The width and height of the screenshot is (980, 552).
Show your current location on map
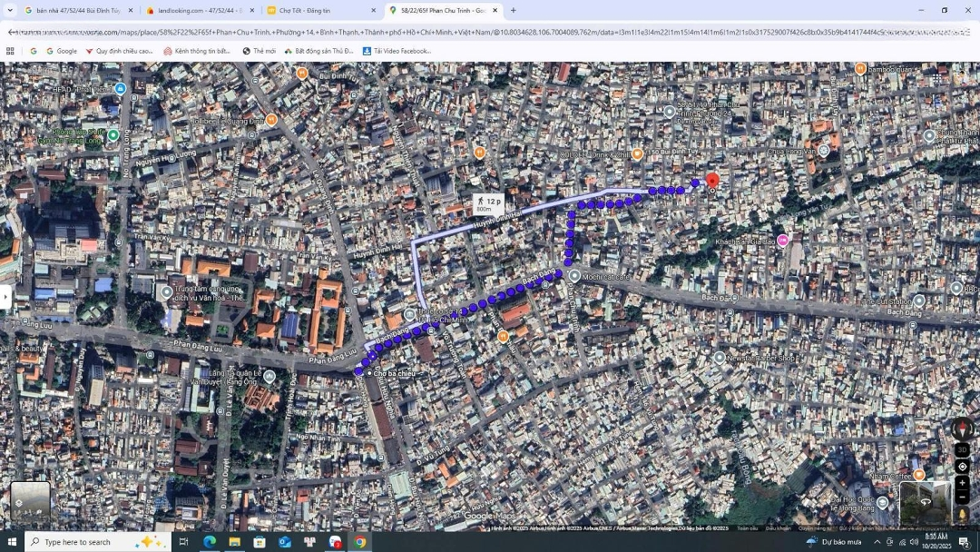pyautogui.click(x=962, y=467)
